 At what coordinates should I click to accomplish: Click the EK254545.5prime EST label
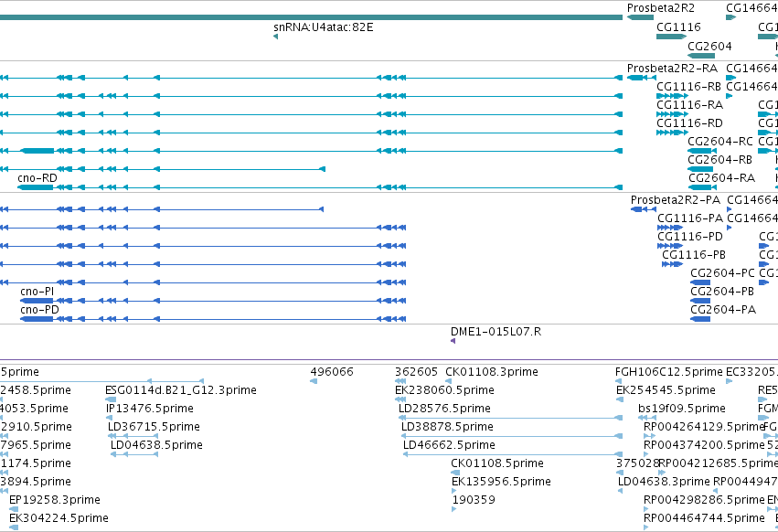pos(666,390)
